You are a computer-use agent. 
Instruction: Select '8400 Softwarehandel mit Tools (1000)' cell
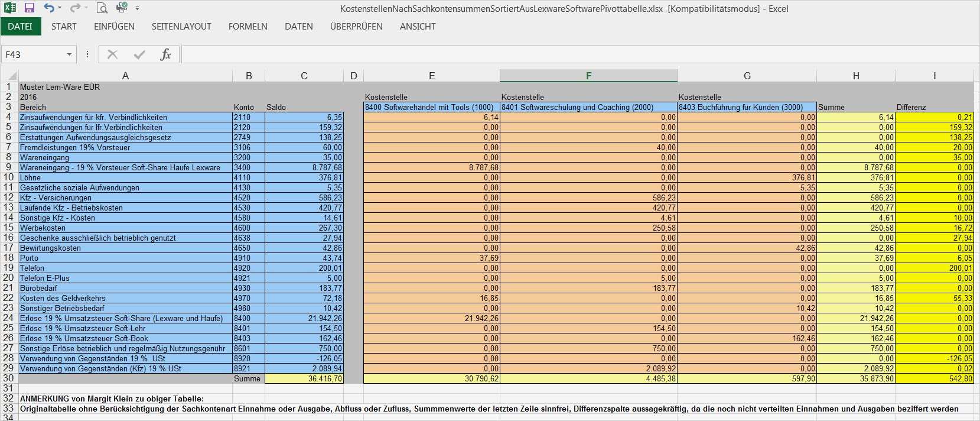click(431, 107)
